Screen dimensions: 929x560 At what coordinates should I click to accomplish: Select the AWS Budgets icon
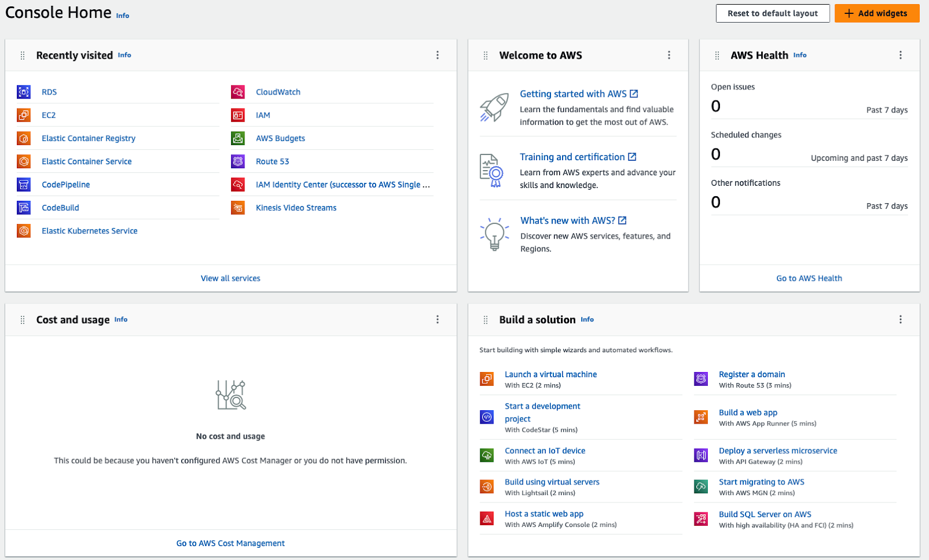pyautogui.click(x=238, y=138)
